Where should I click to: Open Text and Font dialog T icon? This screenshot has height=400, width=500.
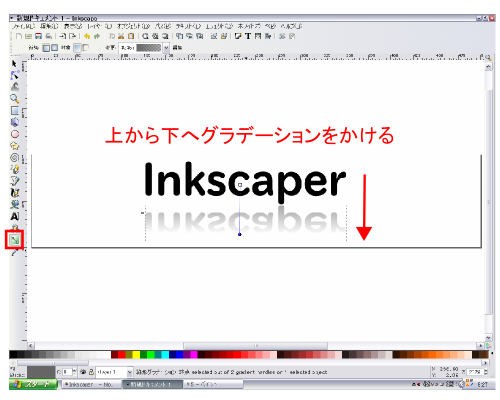(248, 36)
